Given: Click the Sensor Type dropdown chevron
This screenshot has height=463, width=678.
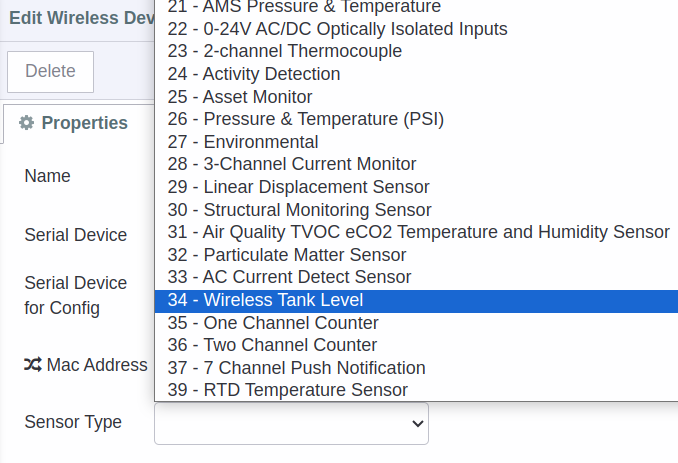Looking at the screenshot, I should tap(417, 424).
